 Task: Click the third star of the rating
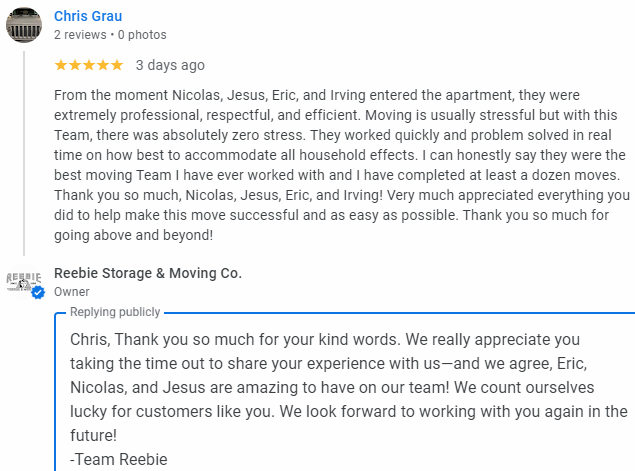(89, 65)
